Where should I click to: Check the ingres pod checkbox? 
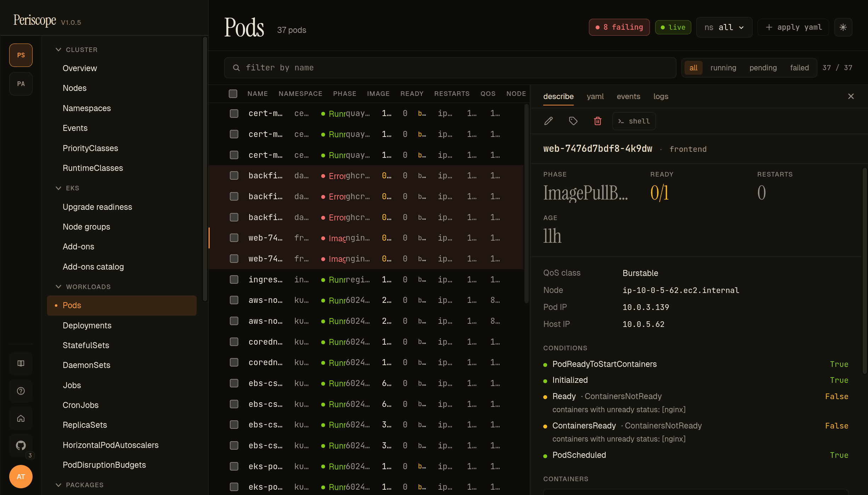tap(234, 280)
